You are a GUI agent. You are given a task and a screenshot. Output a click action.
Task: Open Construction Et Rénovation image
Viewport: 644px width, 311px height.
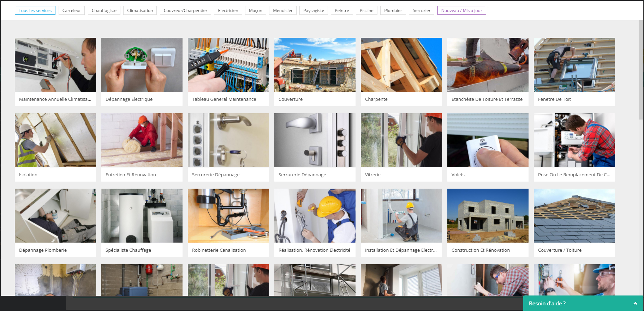[x=488, y=216]
